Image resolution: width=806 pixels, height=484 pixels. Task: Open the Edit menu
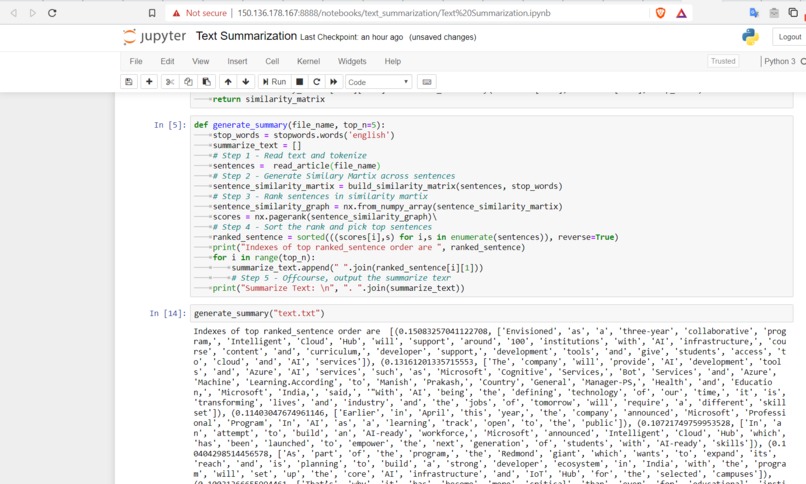(x=167, y=61)
